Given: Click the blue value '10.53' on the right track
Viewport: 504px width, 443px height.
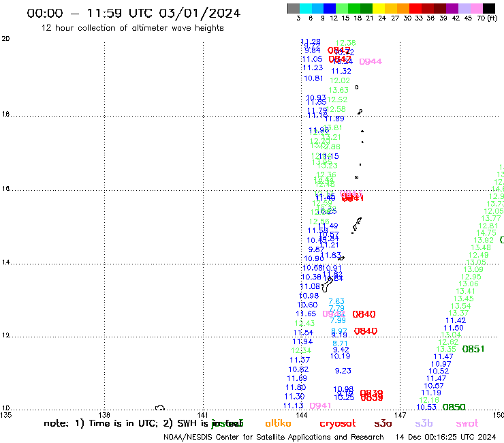Looking at the screenshot, I should [x=426, y=408].
